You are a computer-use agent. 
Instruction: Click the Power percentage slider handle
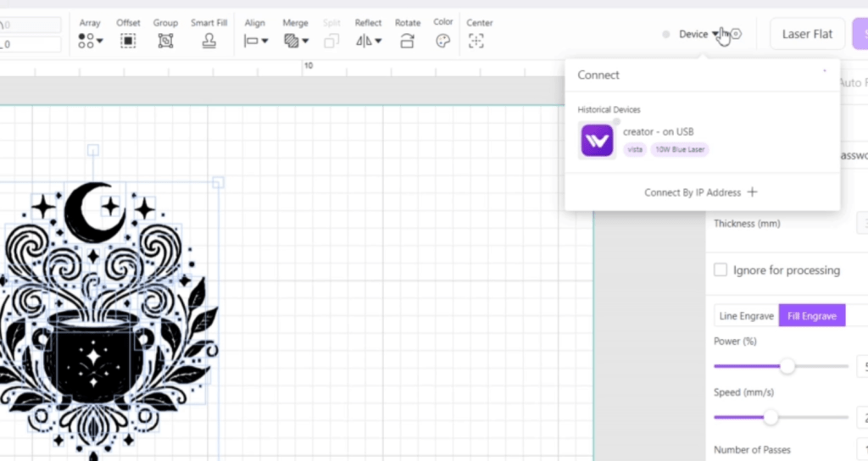click(787, 366)
